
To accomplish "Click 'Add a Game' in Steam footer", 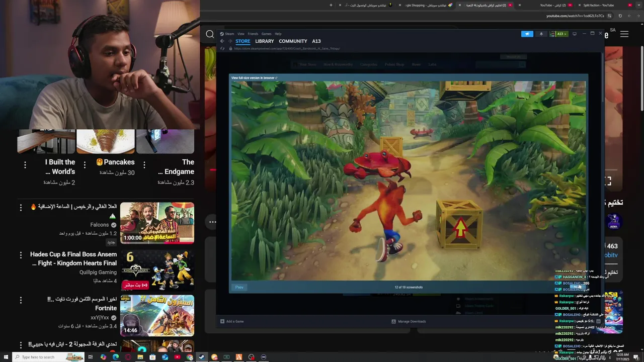I will point(232,321).
